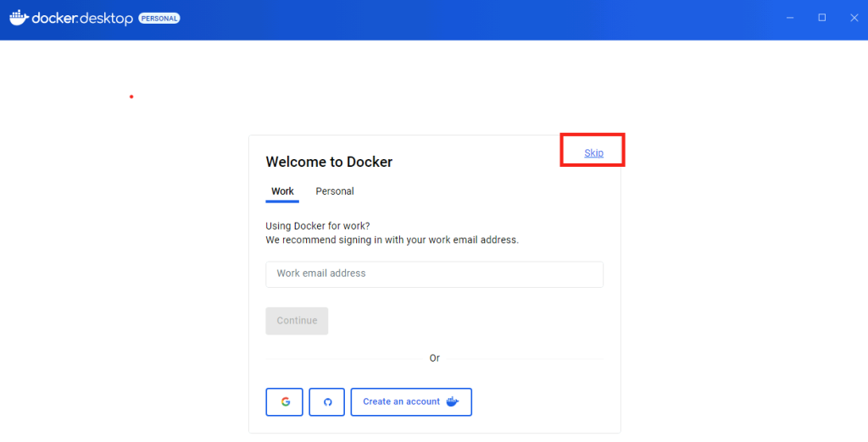This screenshot has width=868, height=442.
Task: Click Create an account button
Action: 411,401
